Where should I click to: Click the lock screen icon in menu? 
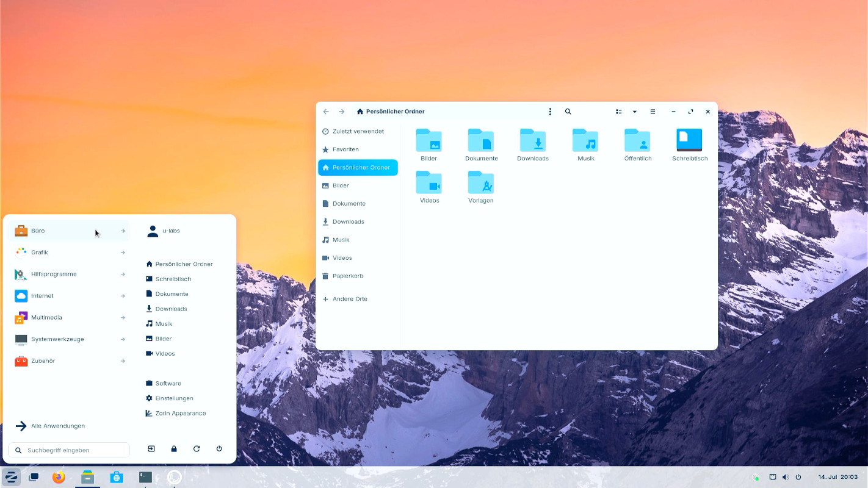pos(174,449)
